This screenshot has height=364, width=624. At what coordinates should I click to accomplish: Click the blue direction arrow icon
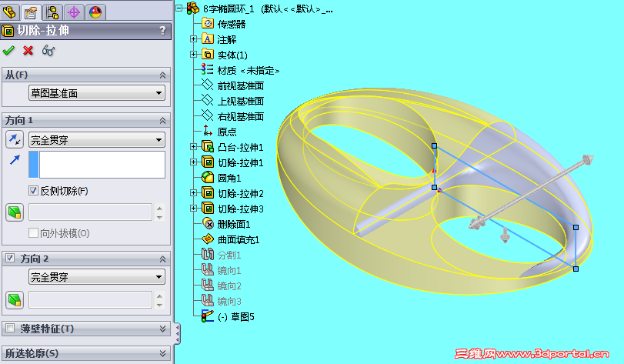pyautogui.click(x=15, y=159)
